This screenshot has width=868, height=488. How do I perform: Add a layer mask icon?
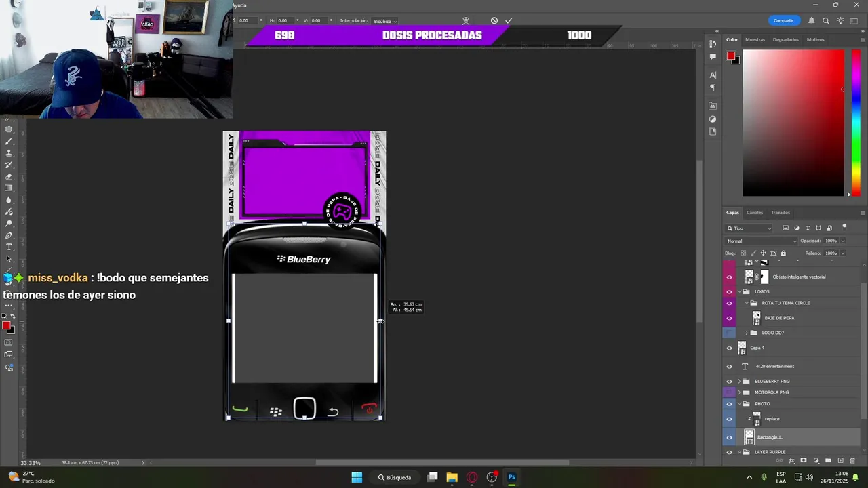pos(804,460)
